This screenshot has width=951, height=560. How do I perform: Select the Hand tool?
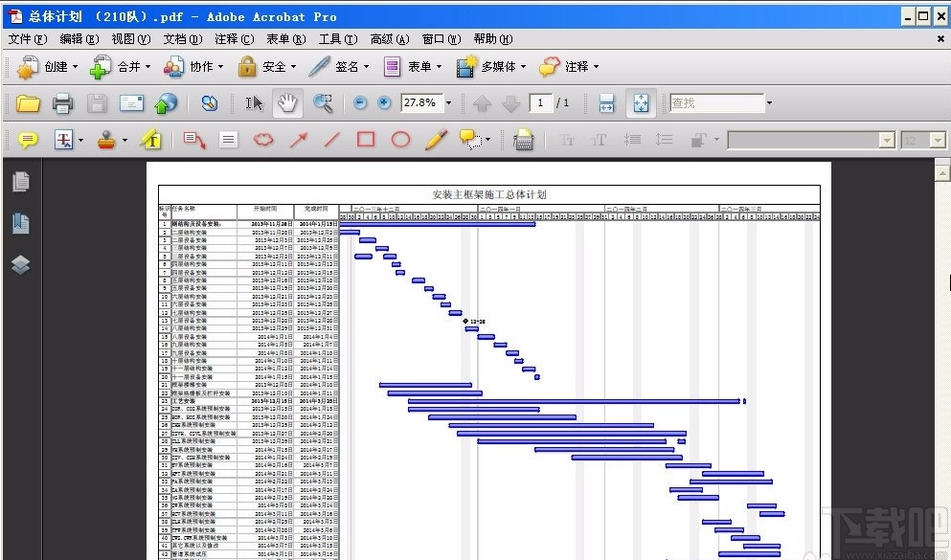287,102
